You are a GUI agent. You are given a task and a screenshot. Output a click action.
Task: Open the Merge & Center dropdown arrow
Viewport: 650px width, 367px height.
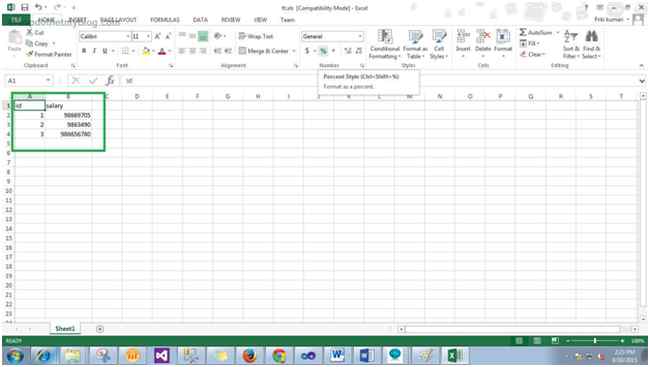(x=293, y=51)
